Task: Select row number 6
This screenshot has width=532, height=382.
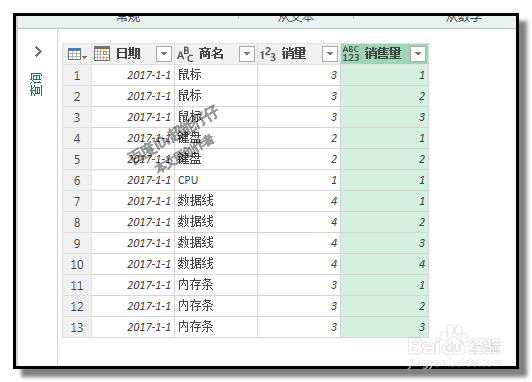Action: (77, 180)
